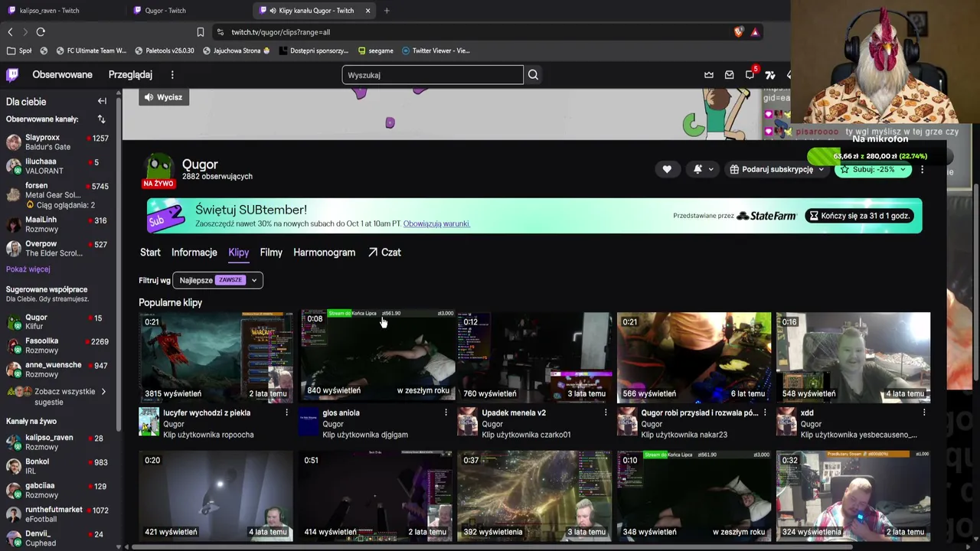The height and width of the screenshot is (551, 980).
Task: Open runthefutmarket channel in sidebar
Action: point(57,514)
